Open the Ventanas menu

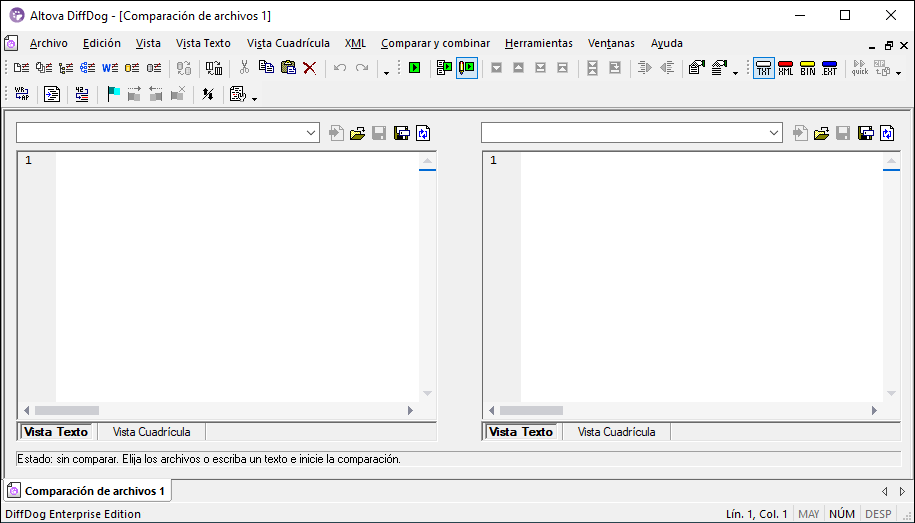[x=611, y=43]
